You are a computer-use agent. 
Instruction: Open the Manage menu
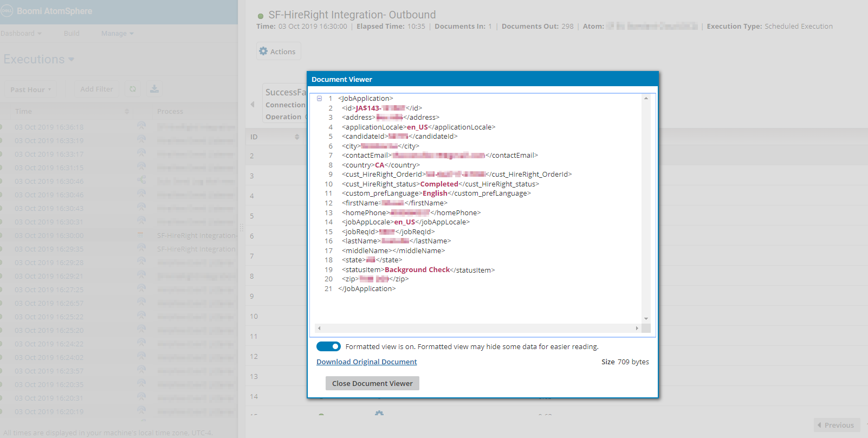[x=117, y=34]
